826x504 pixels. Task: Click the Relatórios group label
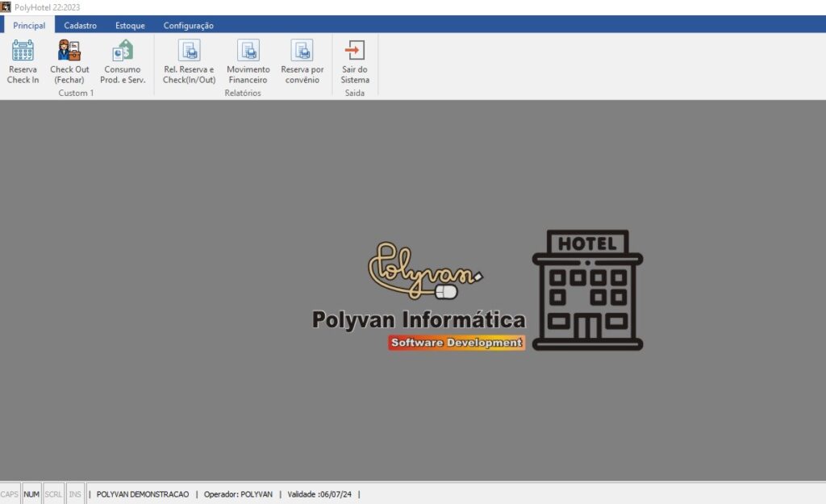pos(243,93)
